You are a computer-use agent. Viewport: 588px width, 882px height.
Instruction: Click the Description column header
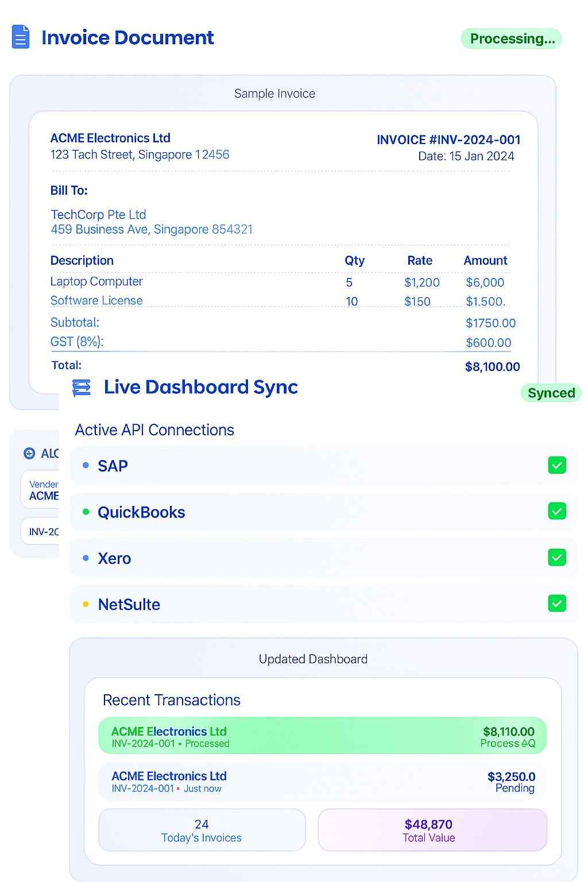point(82,261)
